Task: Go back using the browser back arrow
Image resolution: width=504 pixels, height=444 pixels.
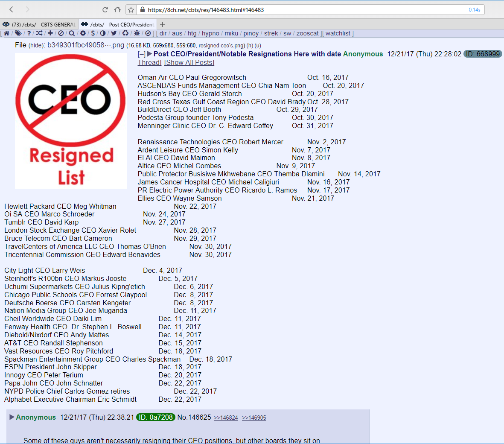Action: coord(11,10)
